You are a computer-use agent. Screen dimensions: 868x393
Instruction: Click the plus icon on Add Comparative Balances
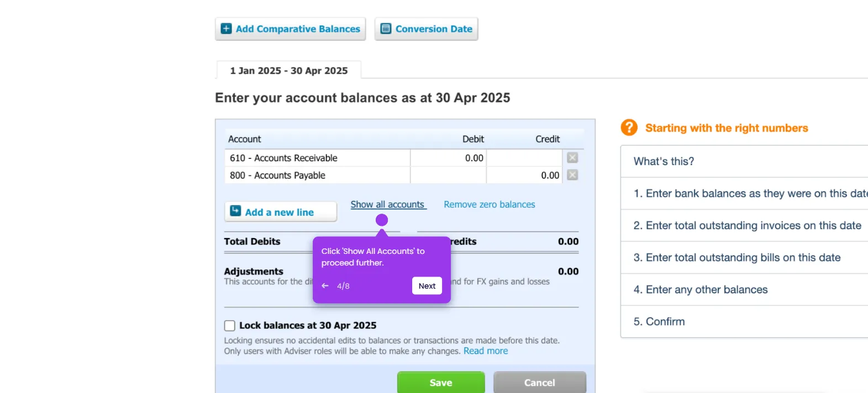click(x=226, y=29)
